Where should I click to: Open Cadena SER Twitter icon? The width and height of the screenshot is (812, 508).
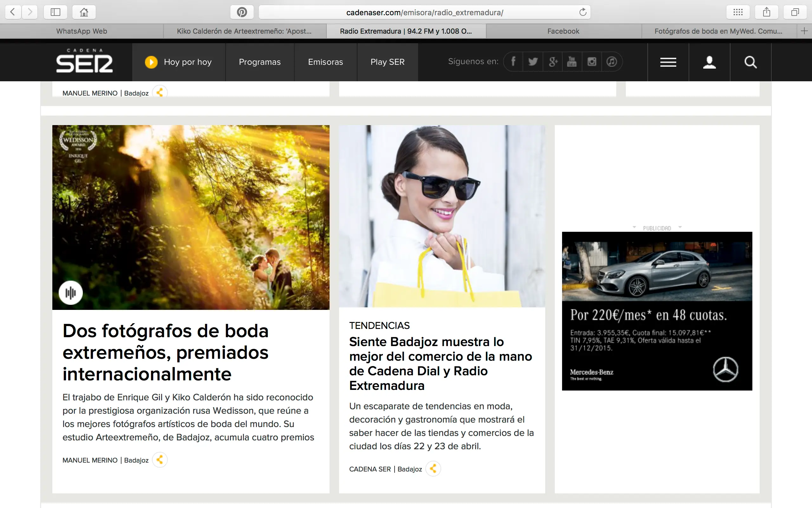tap(533, 62)
